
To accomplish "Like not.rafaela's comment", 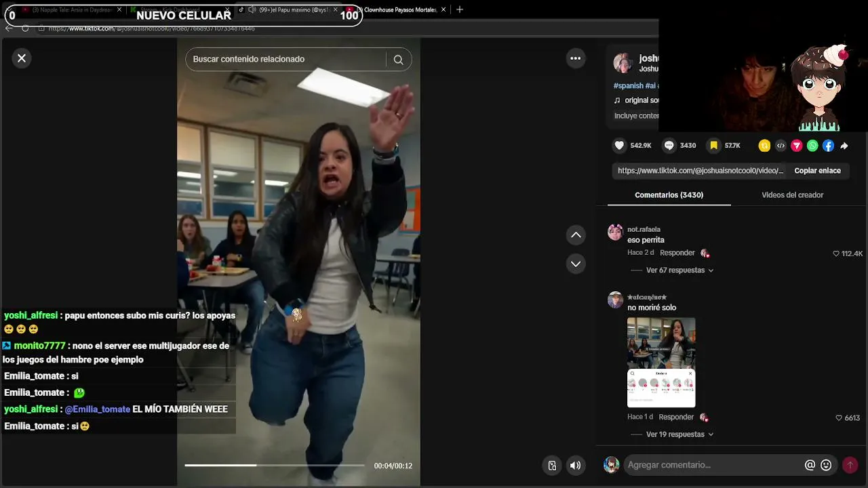I will tap(836, 253).
